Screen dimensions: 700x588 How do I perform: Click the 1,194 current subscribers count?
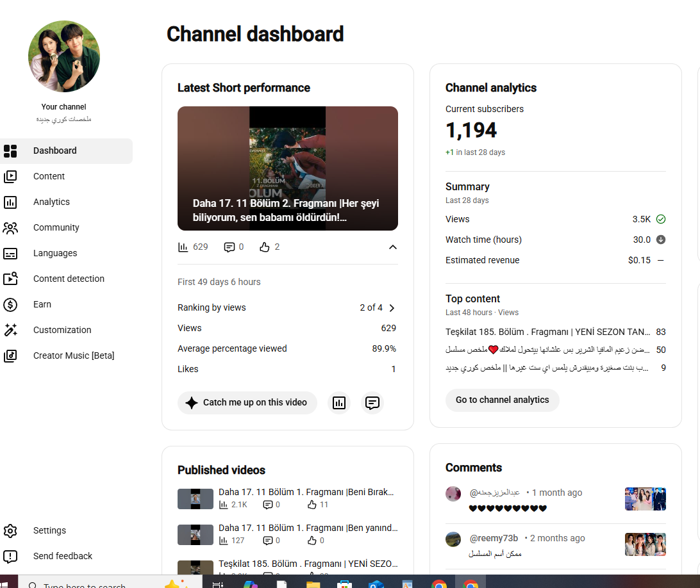pos(471,130)
